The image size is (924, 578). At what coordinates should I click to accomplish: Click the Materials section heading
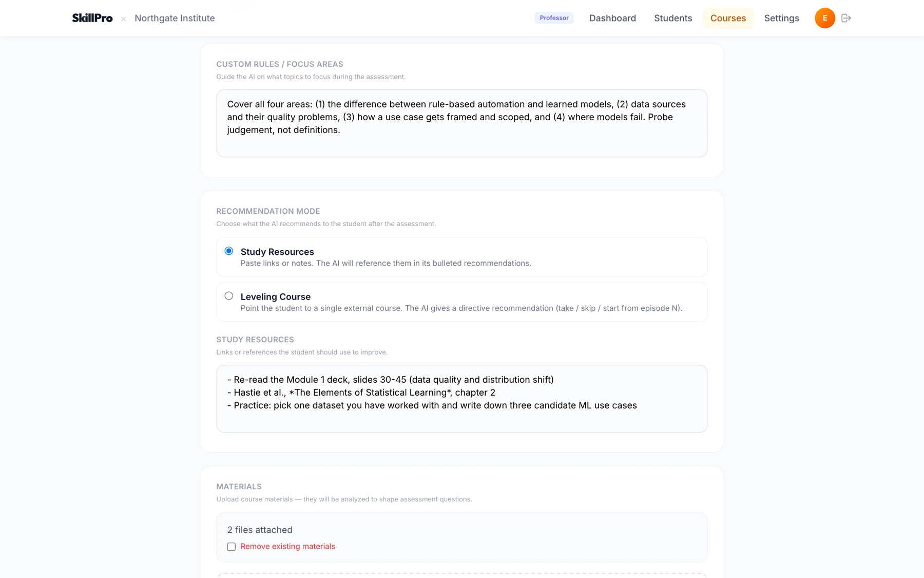pos(239,487)
